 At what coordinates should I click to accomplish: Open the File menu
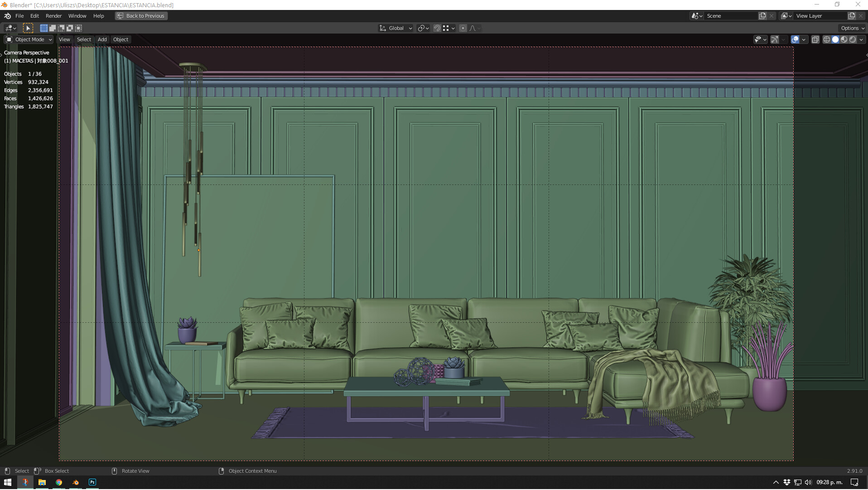point(19,16)
